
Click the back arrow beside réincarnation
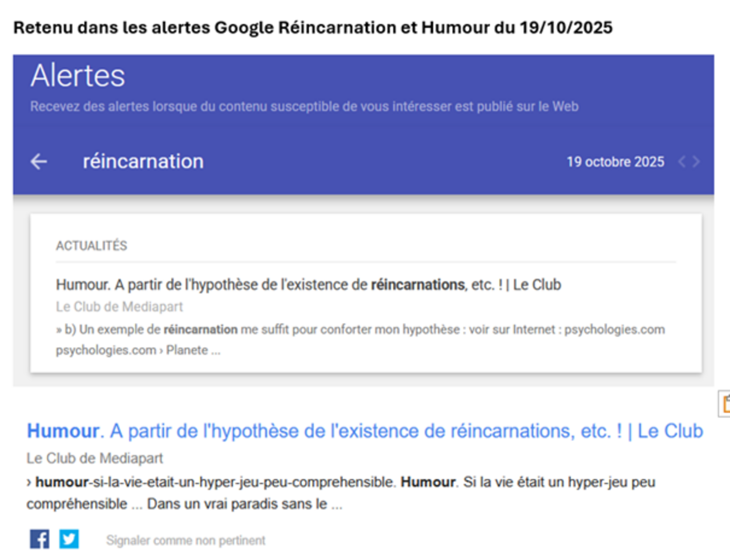tap(39, 162)
